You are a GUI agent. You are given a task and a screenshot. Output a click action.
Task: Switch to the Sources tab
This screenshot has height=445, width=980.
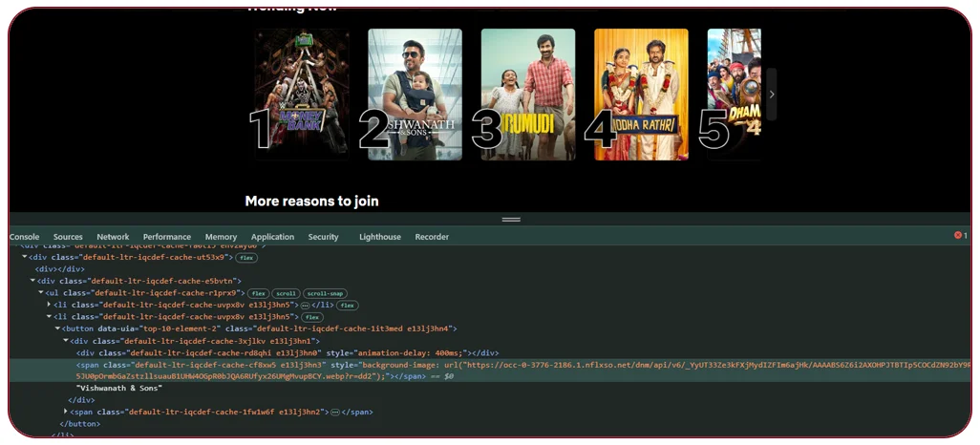click(x=68, y=237)
